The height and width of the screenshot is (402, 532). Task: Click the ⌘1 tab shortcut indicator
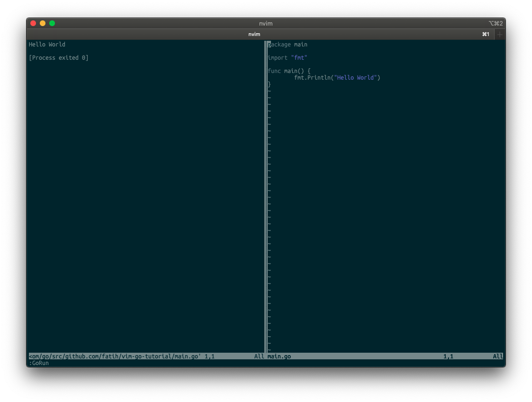[486, 34]
